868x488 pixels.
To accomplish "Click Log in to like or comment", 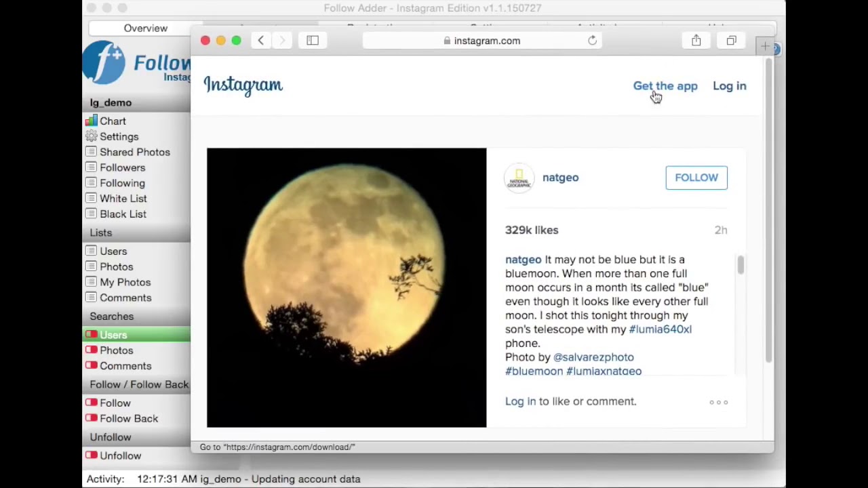I will 520,401.
